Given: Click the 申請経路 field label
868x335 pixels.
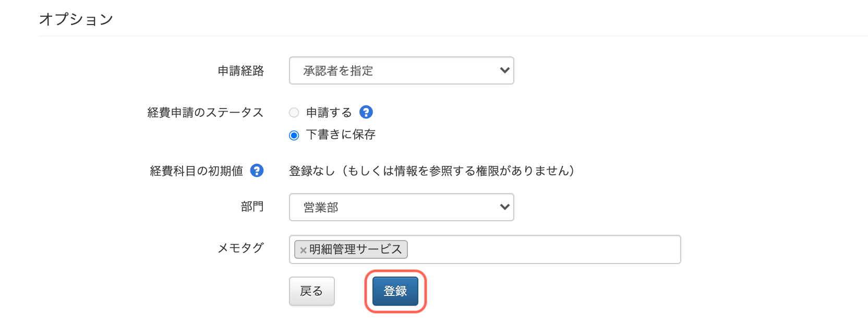Looking at the screenshot, I should point(241,71).
